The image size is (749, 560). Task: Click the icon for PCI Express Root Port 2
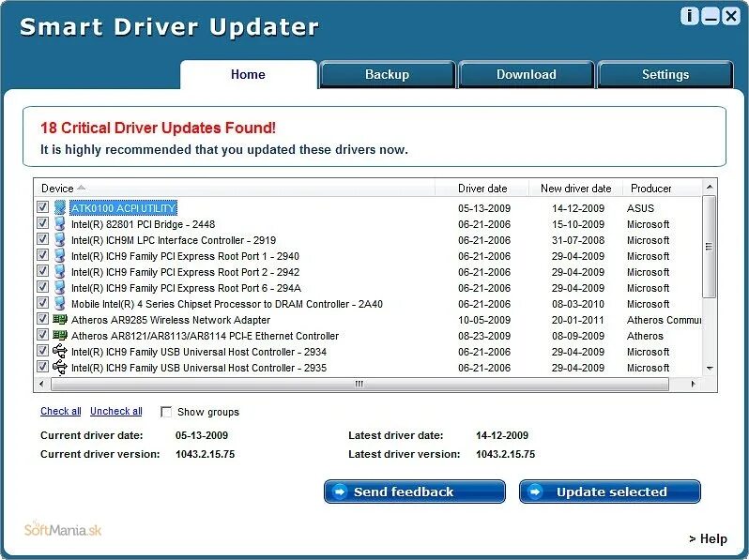click(x=60, y=271)
